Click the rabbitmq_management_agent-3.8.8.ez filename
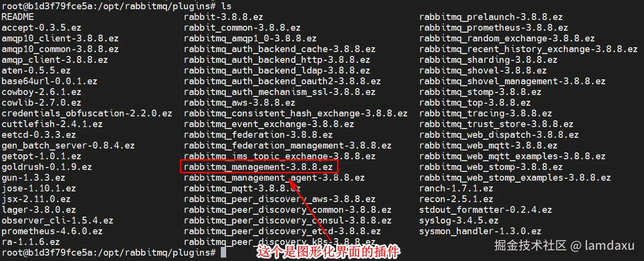Screen dimensions: 644x261 coord(274,178)
